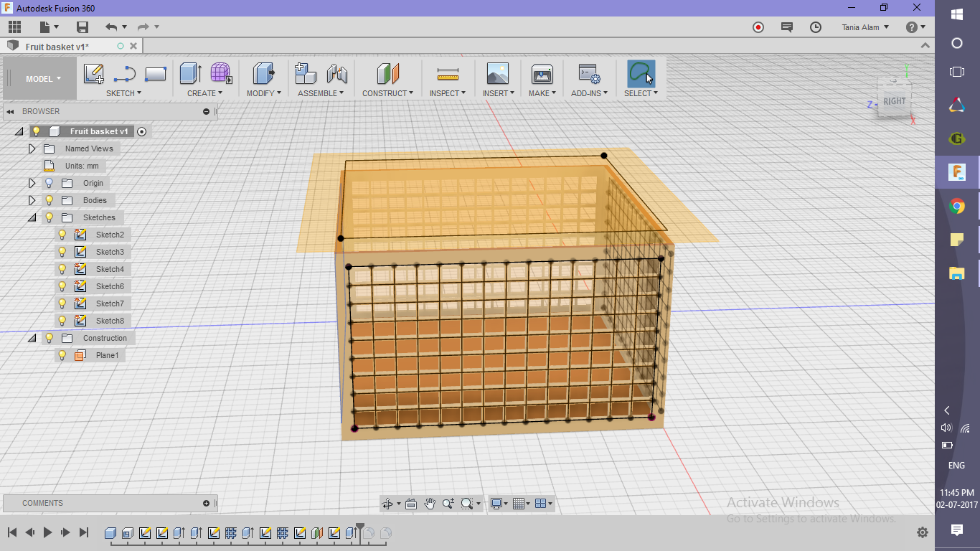Pick the Rectangle sketch tool
Screen dimensions: 980x551
(156, 73)
